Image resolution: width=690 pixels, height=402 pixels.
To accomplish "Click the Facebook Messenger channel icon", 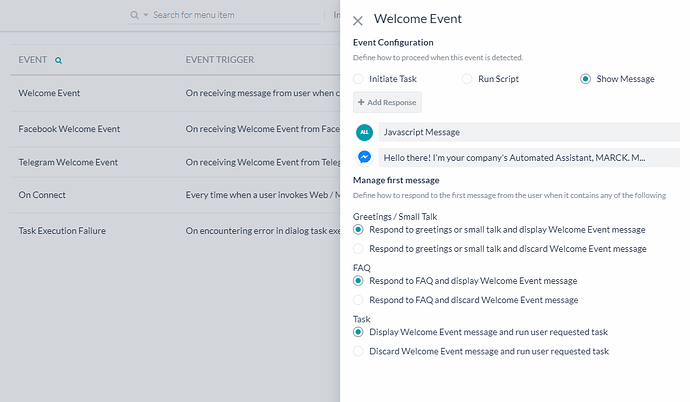I will click(365, 158).
